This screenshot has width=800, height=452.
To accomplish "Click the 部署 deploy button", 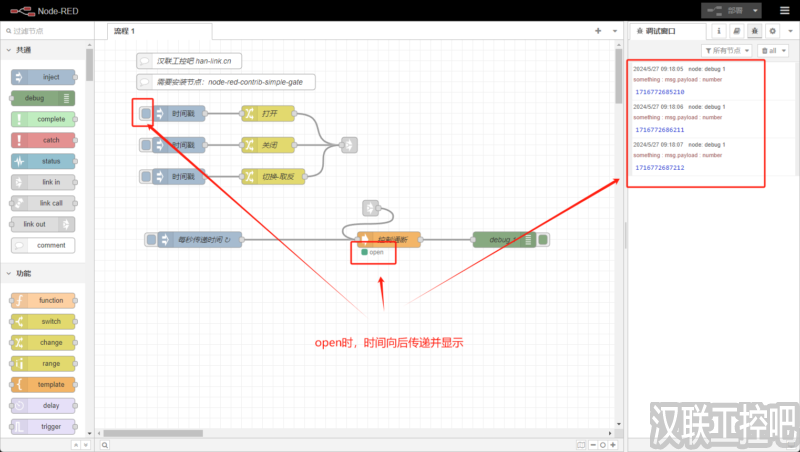I will [727, 10].
